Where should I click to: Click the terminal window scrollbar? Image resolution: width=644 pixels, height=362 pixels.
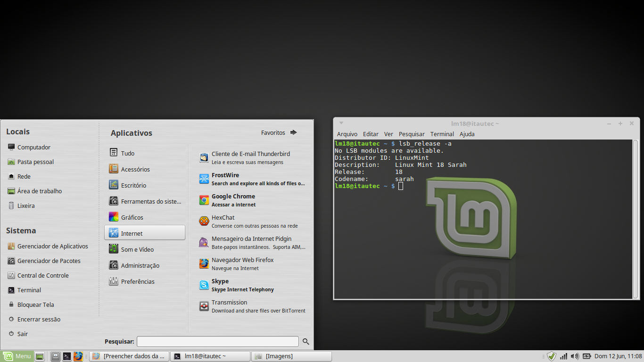pos(636,219)
